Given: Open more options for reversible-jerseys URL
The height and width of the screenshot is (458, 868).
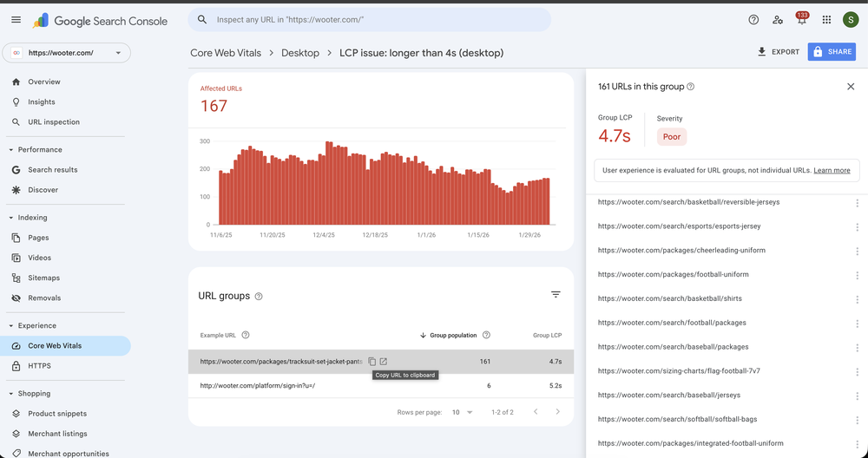Looking at the screenshot, I should [x=857, y=203].
